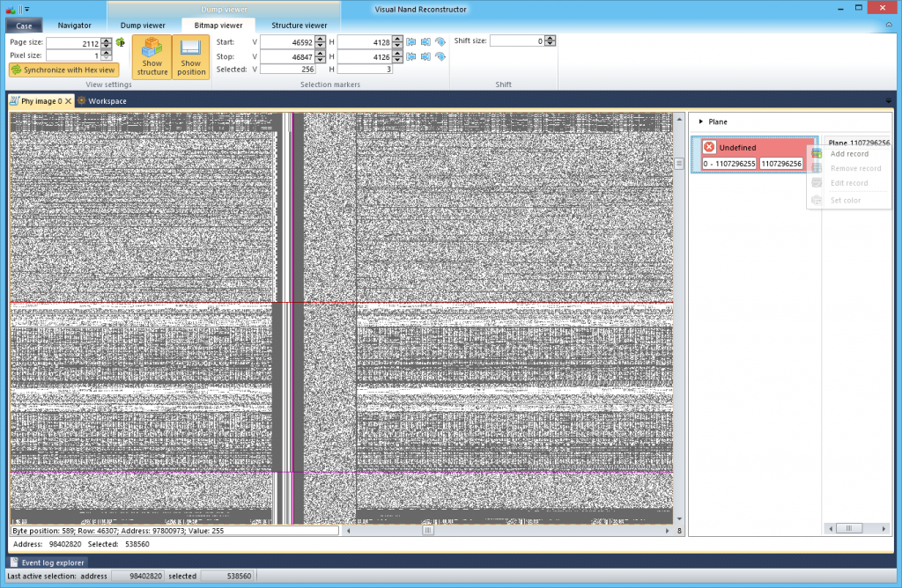
Task: Click the Byte position status readout
Action: 175,531
